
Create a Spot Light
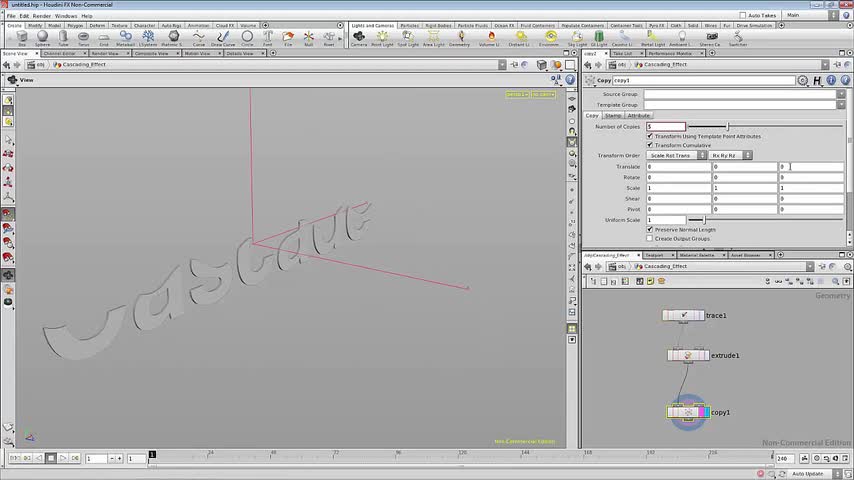click(x=408, y=38)
